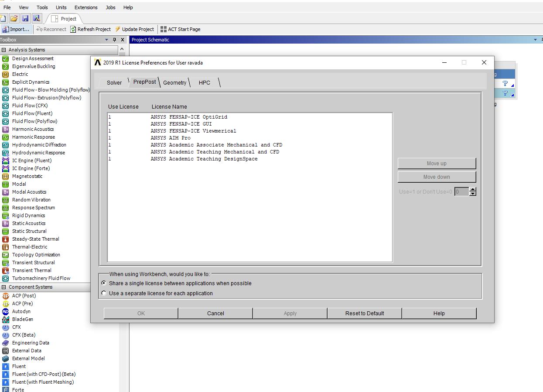The width and height of the screenshot is (543, 392).
Task: Select Random Vibration icon
Action: tap(5, 200)
